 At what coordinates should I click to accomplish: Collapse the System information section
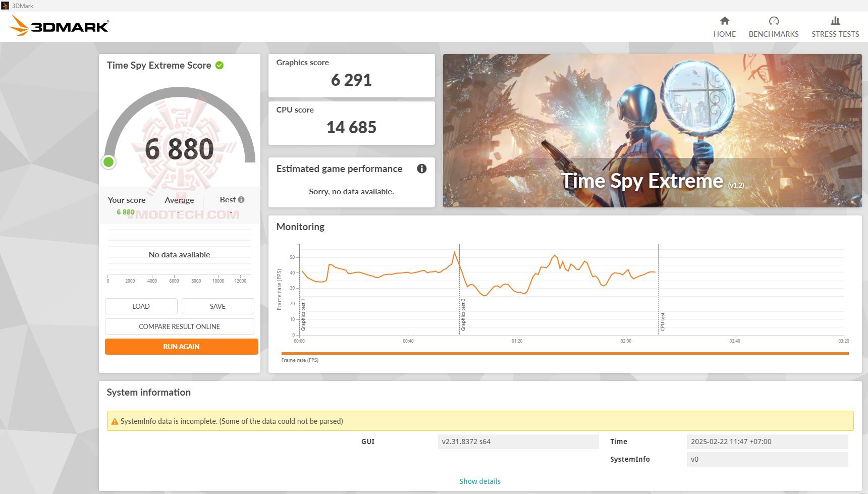point(148,392)
